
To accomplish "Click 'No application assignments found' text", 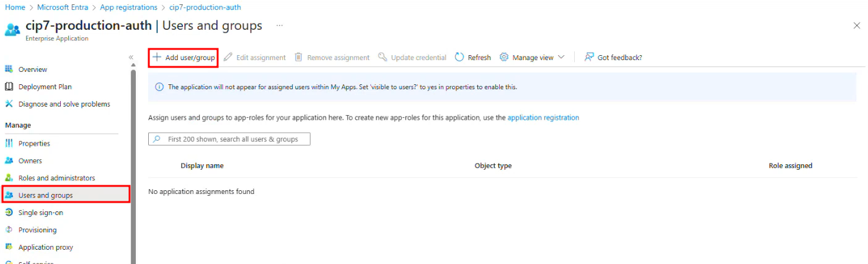I will (201, 191).
